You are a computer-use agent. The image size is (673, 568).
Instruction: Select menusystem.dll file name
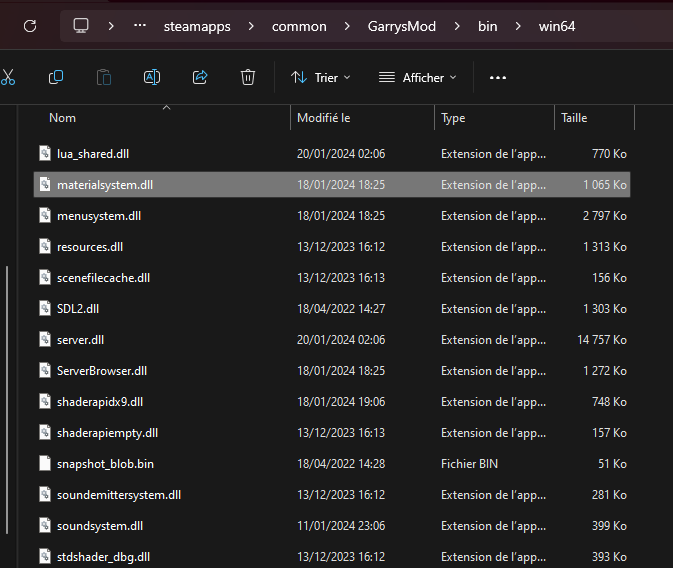[x=99, y=216]
